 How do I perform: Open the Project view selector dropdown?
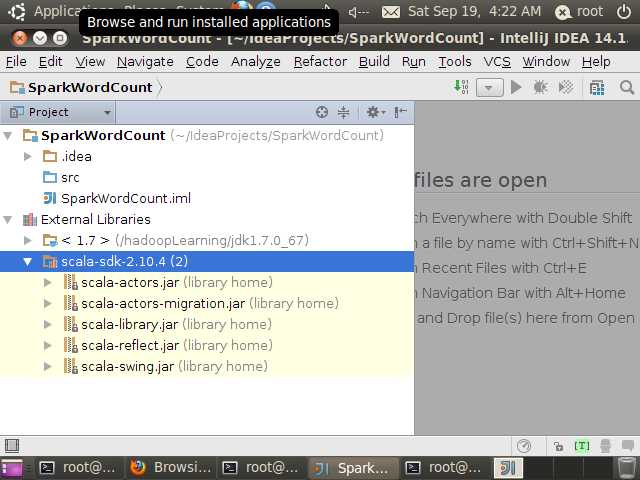point(58,112)
